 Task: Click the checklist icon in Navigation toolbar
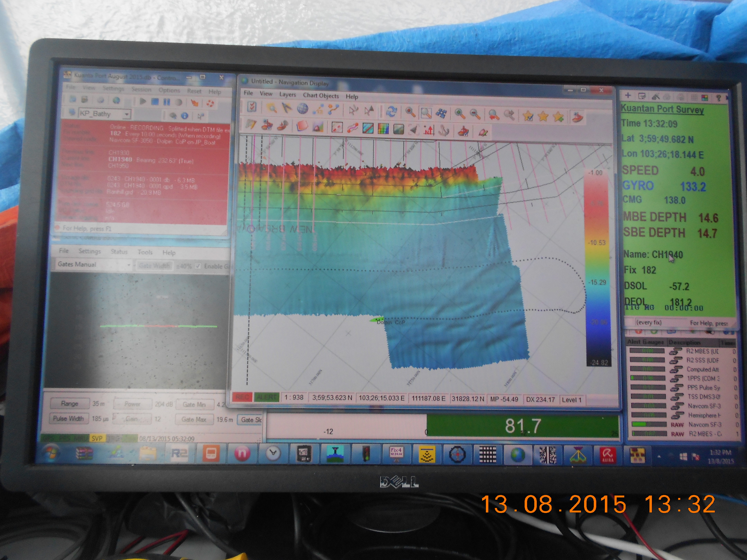coord(252,107)
